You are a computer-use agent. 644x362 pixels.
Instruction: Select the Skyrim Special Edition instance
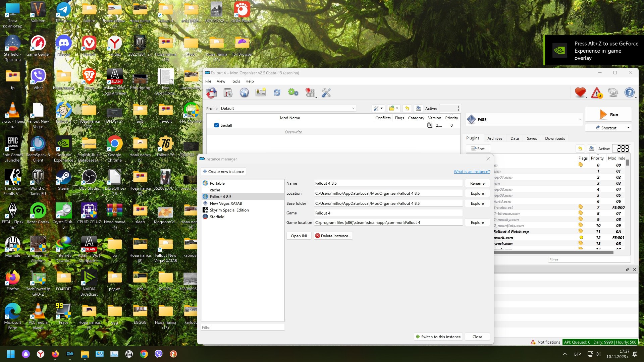coord(229,210)
